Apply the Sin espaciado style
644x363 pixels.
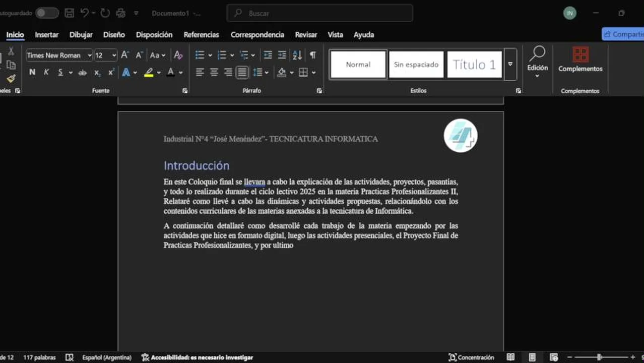pos(416,65)
